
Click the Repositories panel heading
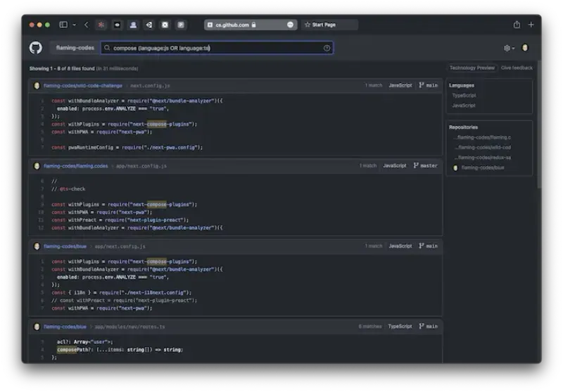click(463, 127)
